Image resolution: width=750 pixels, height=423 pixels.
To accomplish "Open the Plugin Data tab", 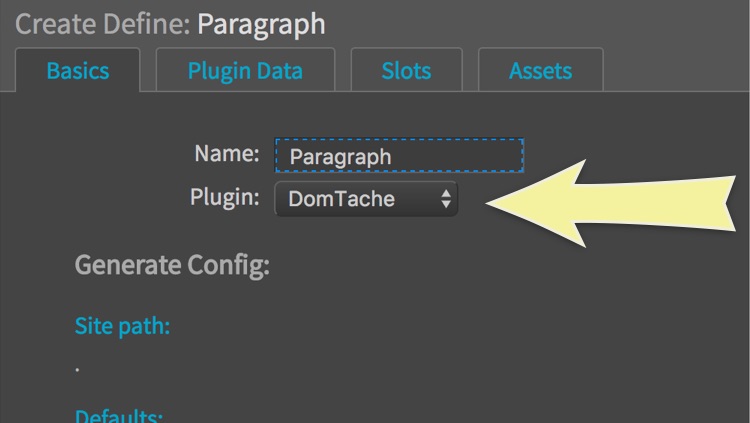I will pyautogui.click(x=245, y=71).
